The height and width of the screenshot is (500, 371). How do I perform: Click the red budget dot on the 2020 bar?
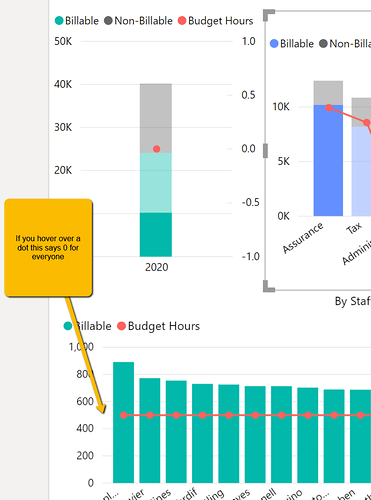[x=156, y=149]
